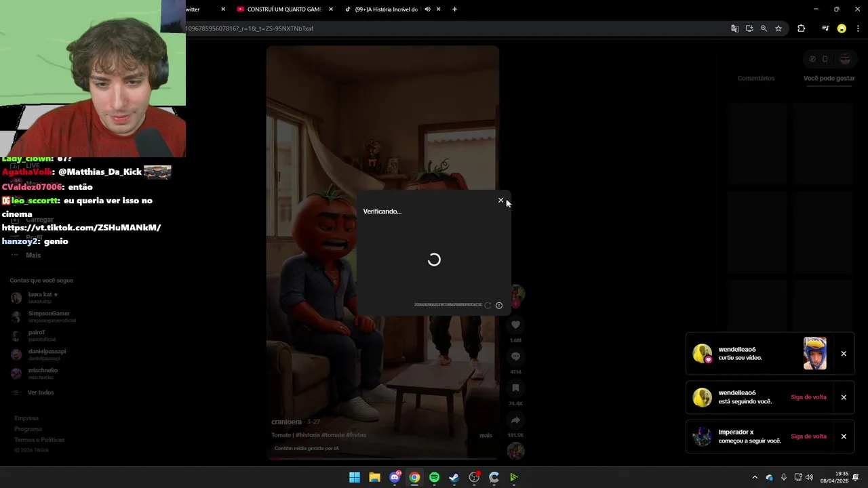Viewport: 868px width, 488px height.
Task: Open File Explorer from taskbar
Action: 374,477
